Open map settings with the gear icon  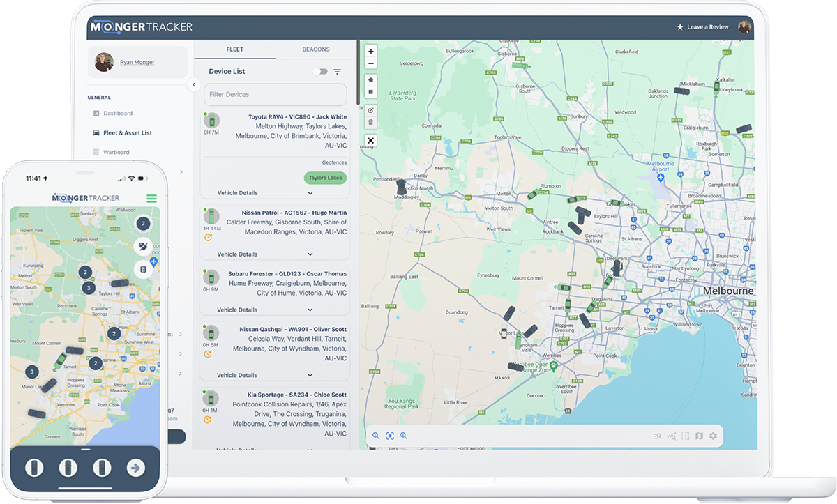tap(713, 436)
